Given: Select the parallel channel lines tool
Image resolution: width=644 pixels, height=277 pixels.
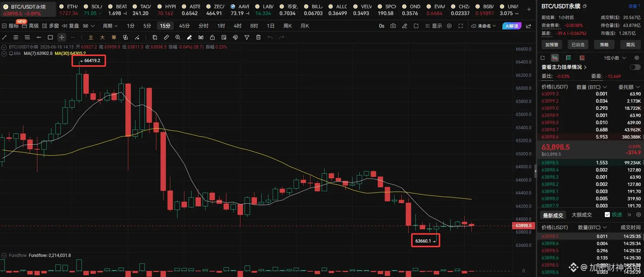Looking at the screenshot, I should (16, 37).
